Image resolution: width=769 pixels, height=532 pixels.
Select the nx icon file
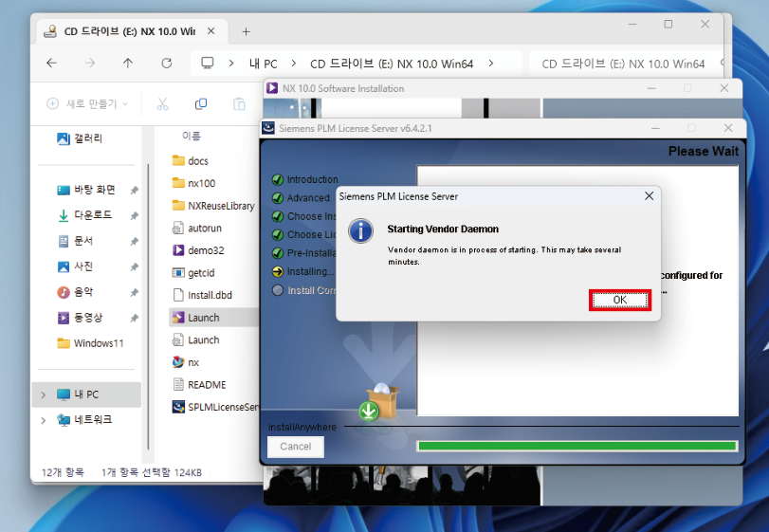click(x=186, y=362)
